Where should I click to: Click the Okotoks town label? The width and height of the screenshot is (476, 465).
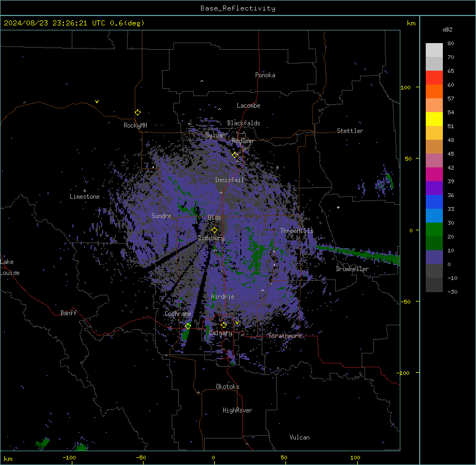pyautogui.click(x=228, y=387)
